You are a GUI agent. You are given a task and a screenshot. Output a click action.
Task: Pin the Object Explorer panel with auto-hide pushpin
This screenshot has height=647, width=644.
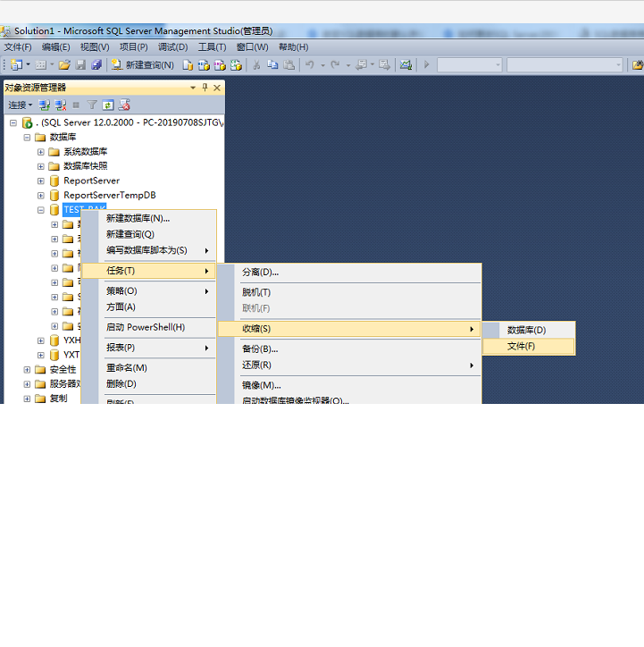[x=205, y=88]
